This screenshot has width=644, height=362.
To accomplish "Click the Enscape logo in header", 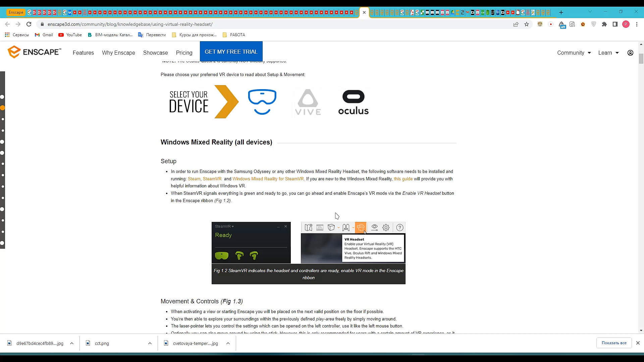I will [34, 52].
